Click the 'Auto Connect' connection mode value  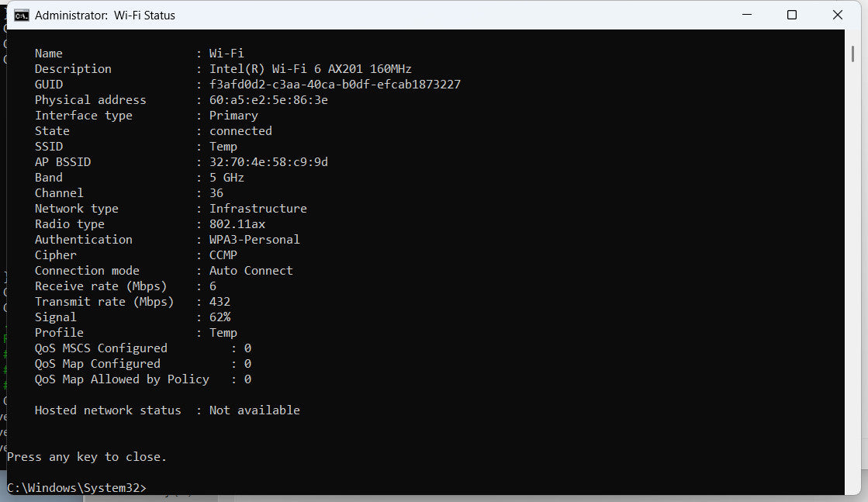(x=251, y=271)
